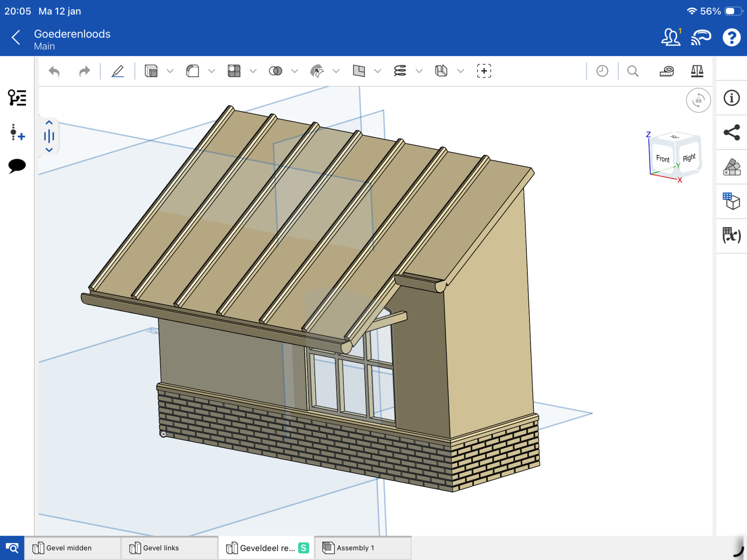The width and height of the screenshot is (747, 560).
Task: Select the Sketch pencil tool
Action: [118, 71]
